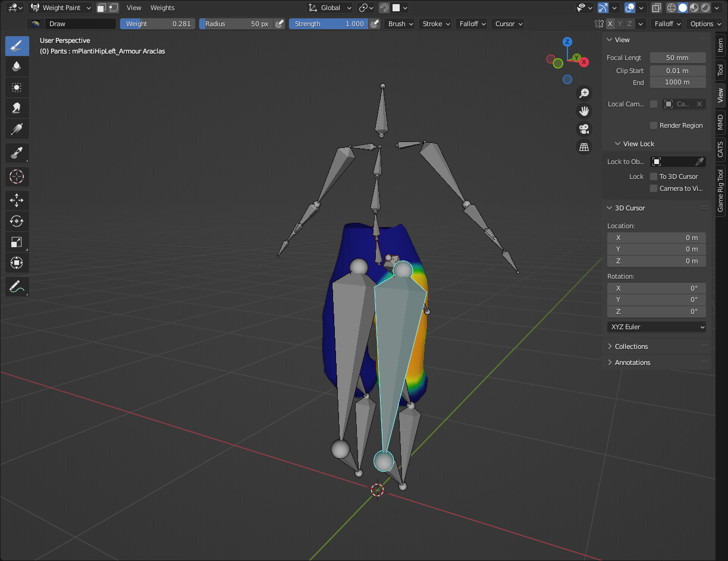Viewport: 728px width, 561px height.
Task: Click the pan view hand icon
Action: point(584,111)
